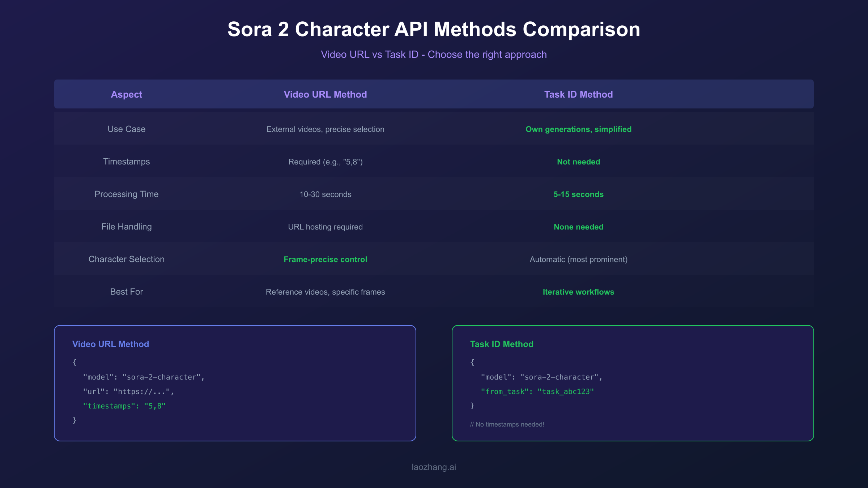Viewport: 868px width, 488px height.
Task: Click the Timestamps row label
Action: point(126,162)
